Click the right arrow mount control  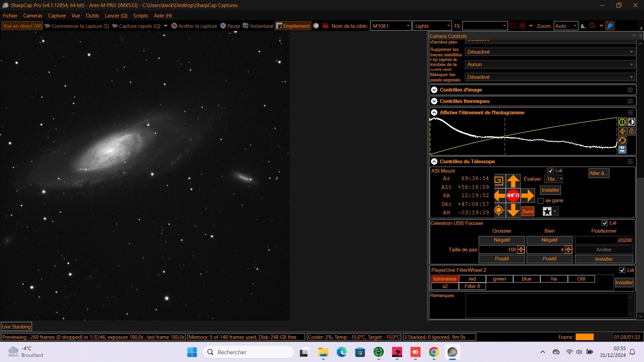point(527,195)
